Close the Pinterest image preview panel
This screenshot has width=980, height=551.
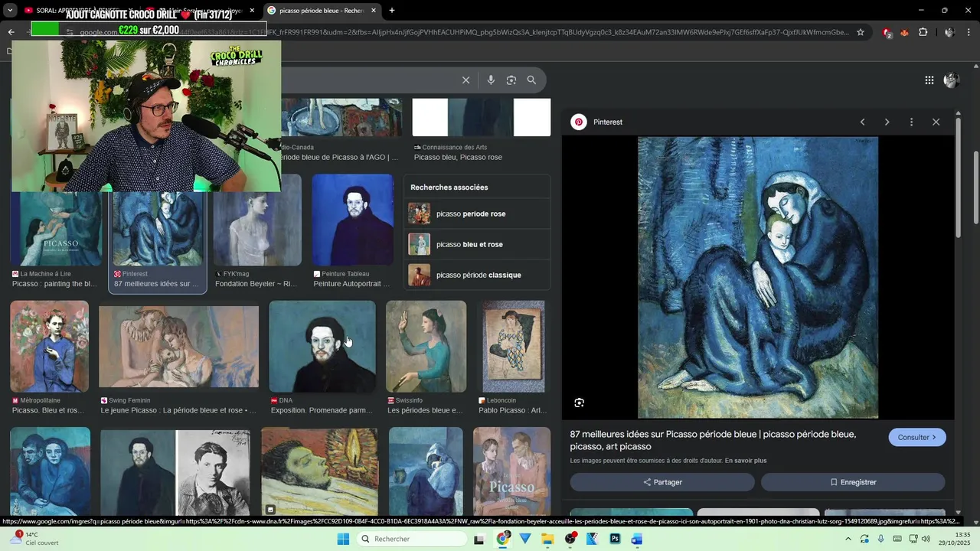936,122
